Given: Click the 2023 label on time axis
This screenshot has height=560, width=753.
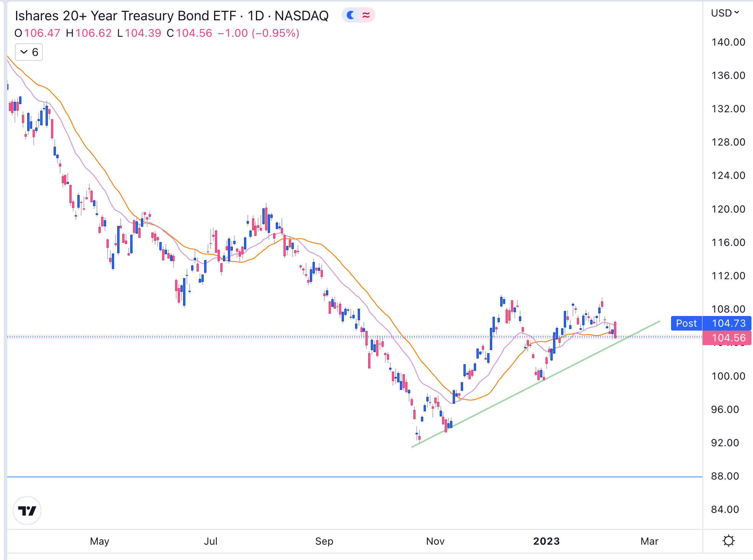Looking at the screenshot, I should [x=547, y=541].
